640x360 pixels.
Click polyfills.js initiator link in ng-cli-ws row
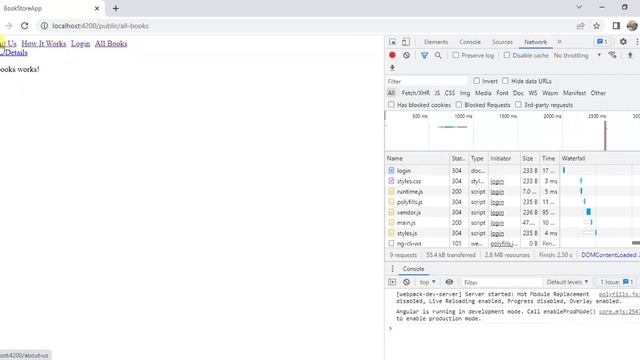point(504,244)
